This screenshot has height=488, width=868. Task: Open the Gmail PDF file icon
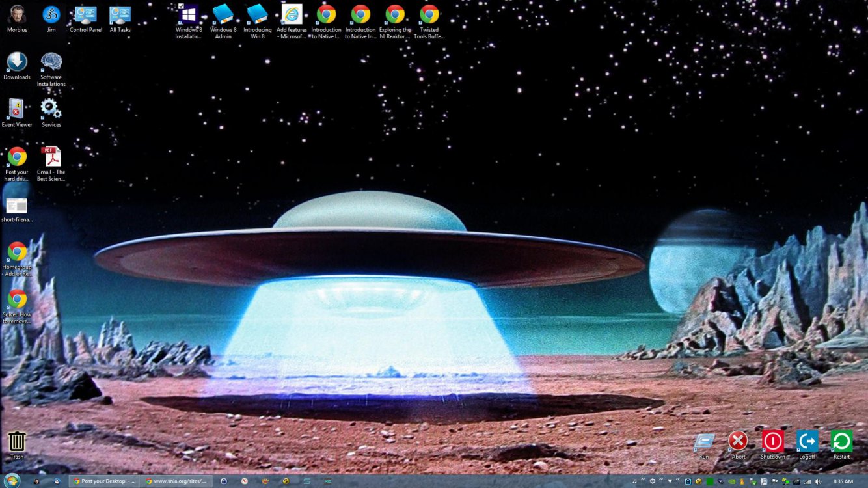click(x=51, y=157)
